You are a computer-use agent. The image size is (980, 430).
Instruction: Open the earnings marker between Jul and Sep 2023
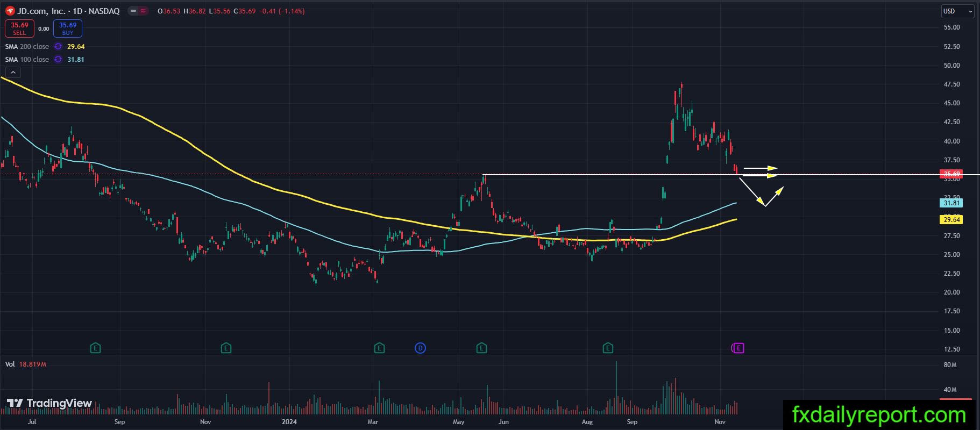click(95, 348)
